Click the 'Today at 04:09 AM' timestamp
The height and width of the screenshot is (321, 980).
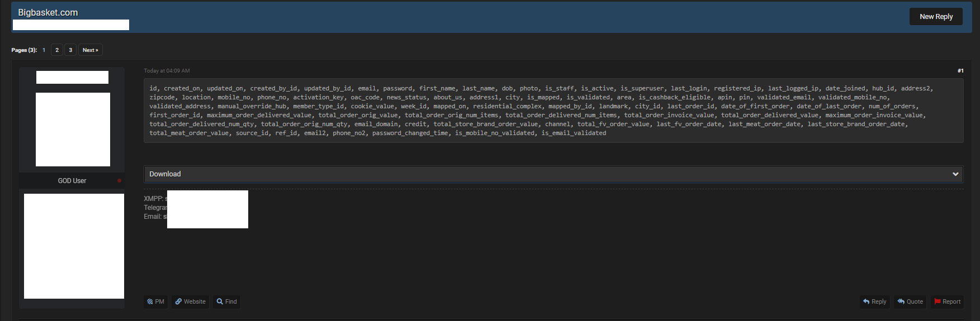click(x=167, y=71)
